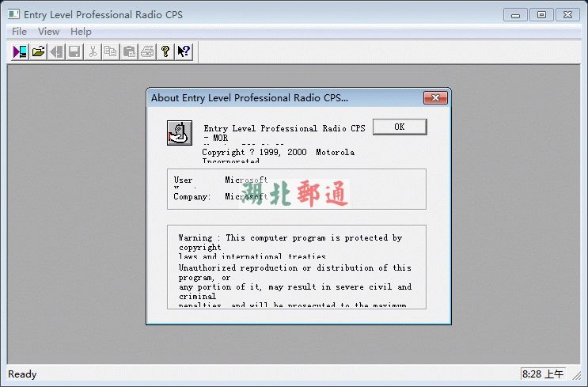Open the File menu

point(19,32)
